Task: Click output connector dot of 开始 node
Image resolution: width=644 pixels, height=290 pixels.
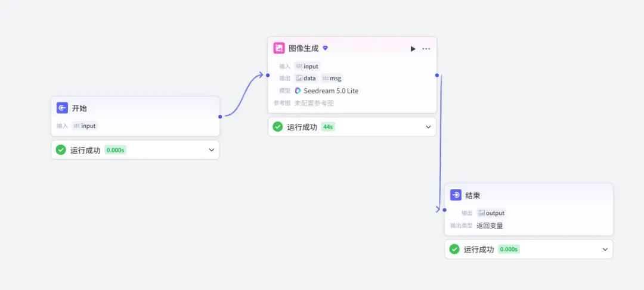Action: point(220,117)
